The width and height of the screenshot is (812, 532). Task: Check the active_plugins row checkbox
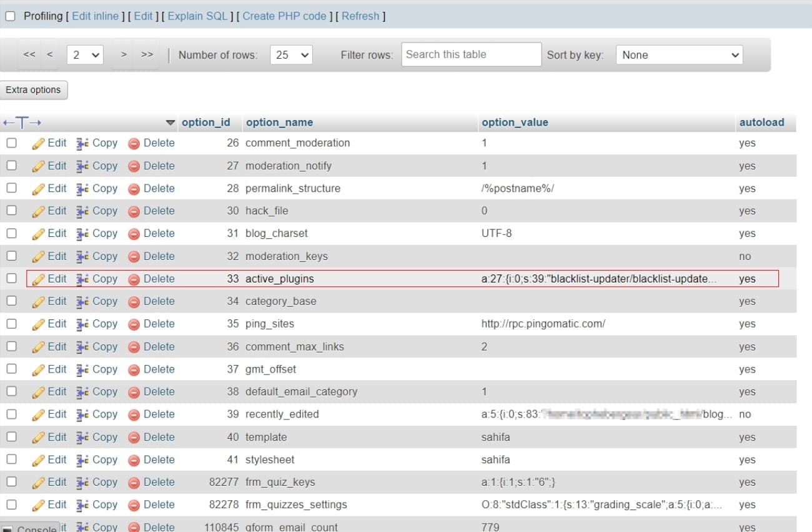pyautogui.click(x=11, y=279)
